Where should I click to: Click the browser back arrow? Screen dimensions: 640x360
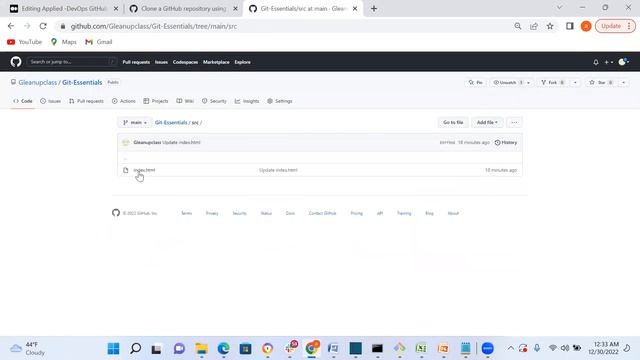click(11, 26)
